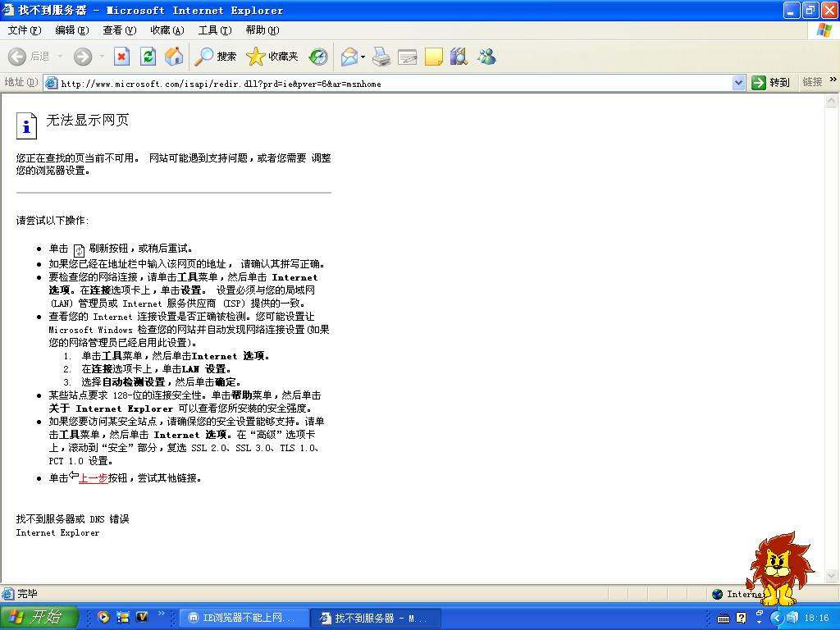Click the Edit page icon
Image resolution: width=840 pixels, height=630 pixels.
[x=407, y=57]
